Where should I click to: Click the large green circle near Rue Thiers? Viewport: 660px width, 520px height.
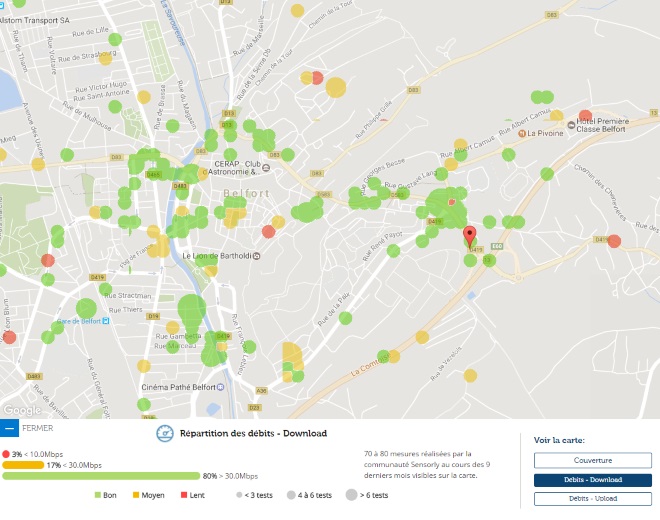192,309
